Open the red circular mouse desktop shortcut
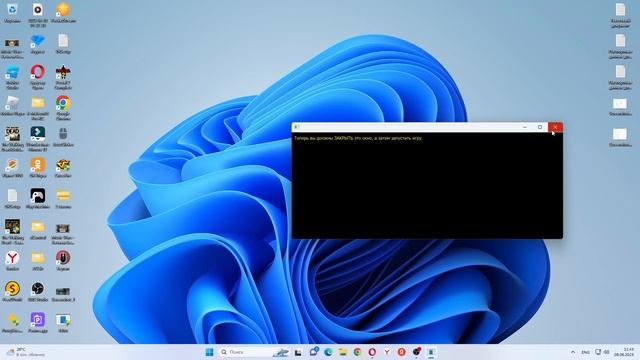This screenshot has height=360, width=640. (x=63, y=261)
